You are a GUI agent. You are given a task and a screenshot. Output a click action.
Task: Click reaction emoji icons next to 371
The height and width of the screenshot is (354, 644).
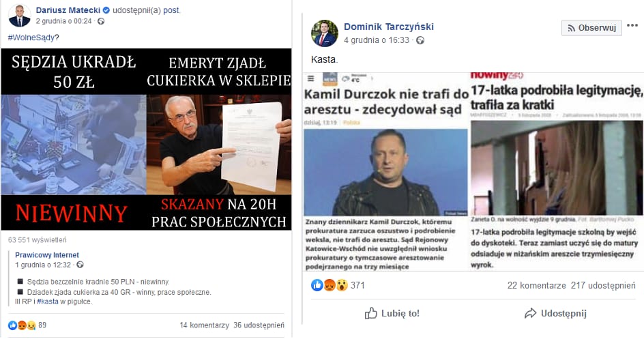pos(330,285)
